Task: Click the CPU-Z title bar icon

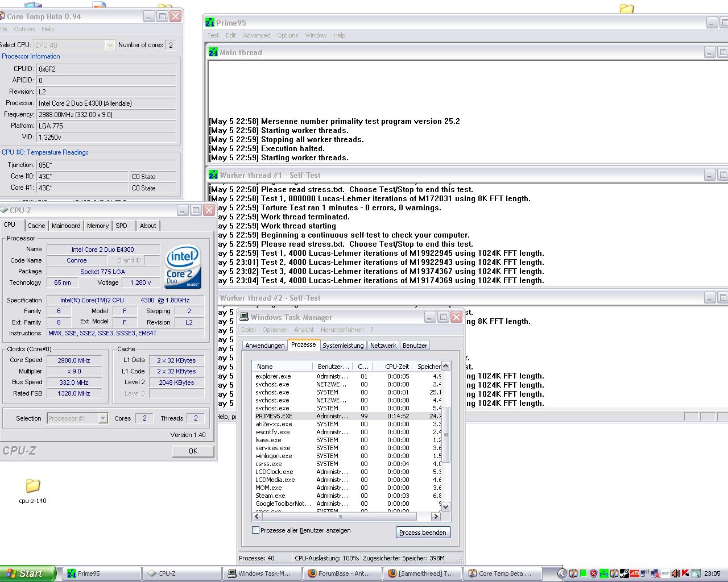Action: click(4, 210)
